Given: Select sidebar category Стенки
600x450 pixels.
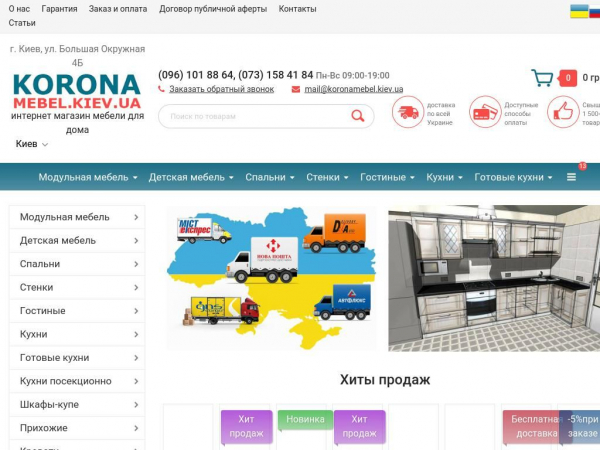Looking at the screenshot, I should click(x=77, y=287).
